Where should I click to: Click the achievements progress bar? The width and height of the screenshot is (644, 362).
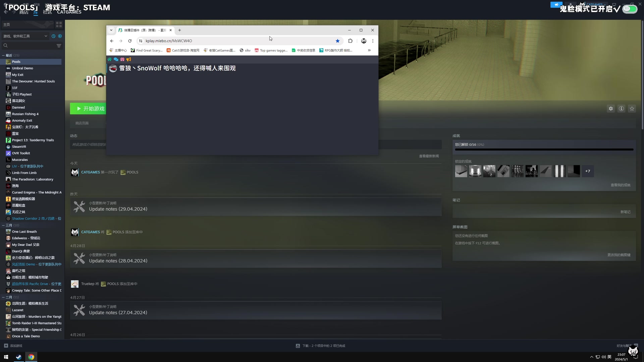pos(544,149)
